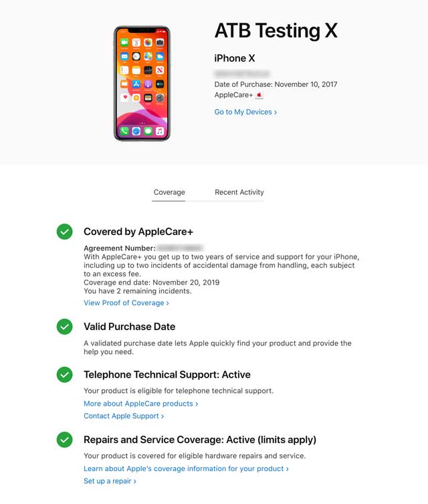The image size is (428, 504).
Task: Click the Repairs and Service Coverage heading
Action: [200, 440]
